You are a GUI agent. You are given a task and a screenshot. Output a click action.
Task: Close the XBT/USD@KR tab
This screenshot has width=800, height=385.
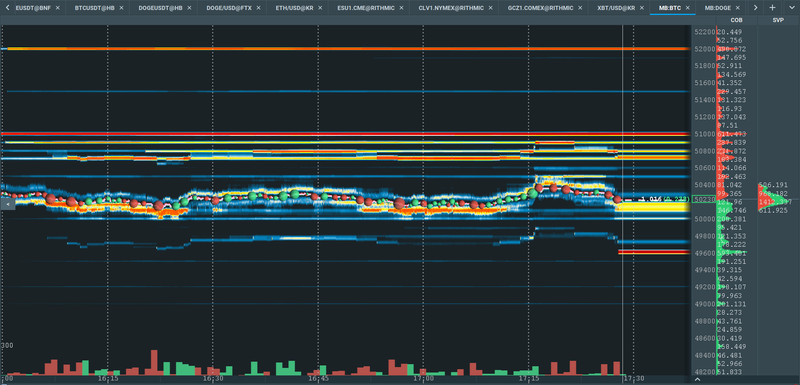(643, 8)
